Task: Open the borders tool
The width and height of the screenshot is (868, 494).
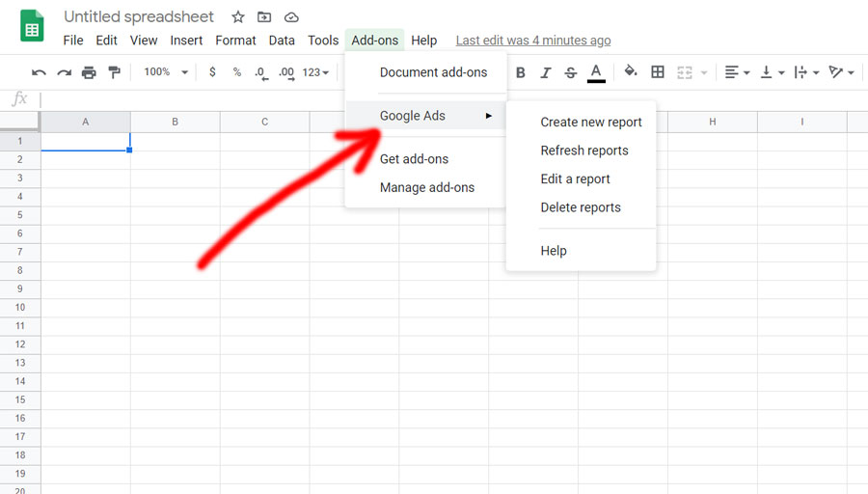Action: coord(658,72)
